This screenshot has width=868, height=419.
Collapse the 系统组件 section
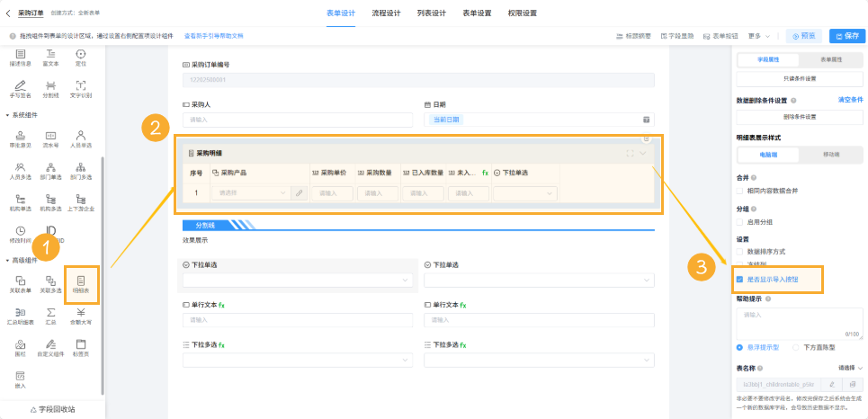8,115
